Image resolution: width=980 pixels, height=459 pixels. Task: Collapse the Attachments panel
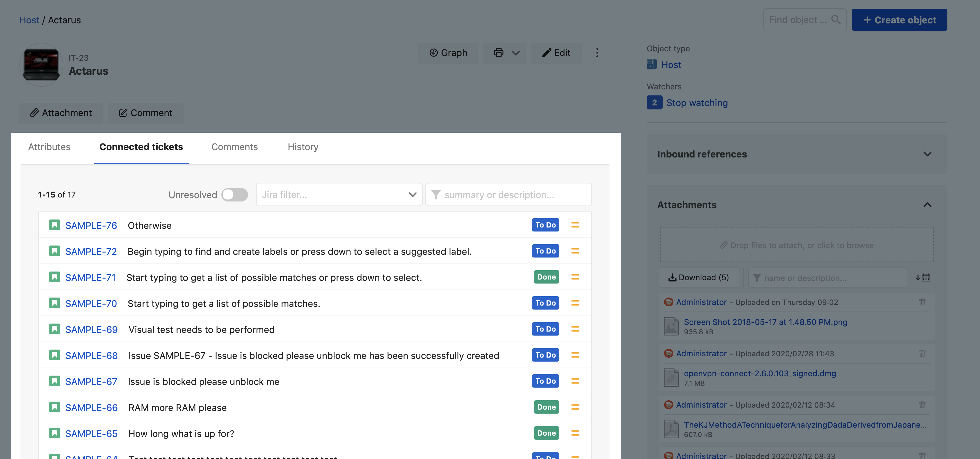927,205
